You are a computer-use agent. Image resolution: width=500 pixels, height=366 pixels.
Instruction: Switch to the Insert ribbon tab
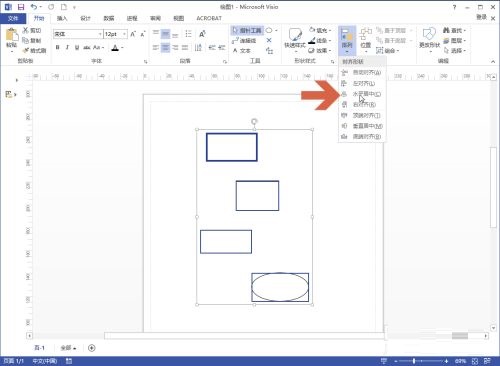tap(62, 18)
